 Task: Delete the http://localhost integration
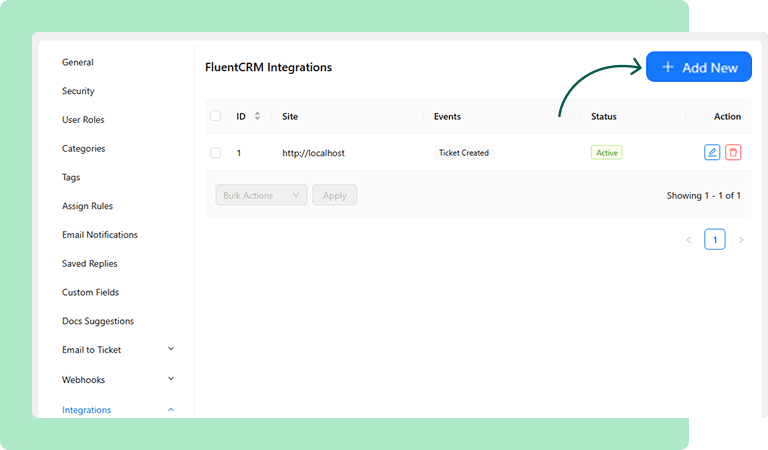tap(733, 152)
